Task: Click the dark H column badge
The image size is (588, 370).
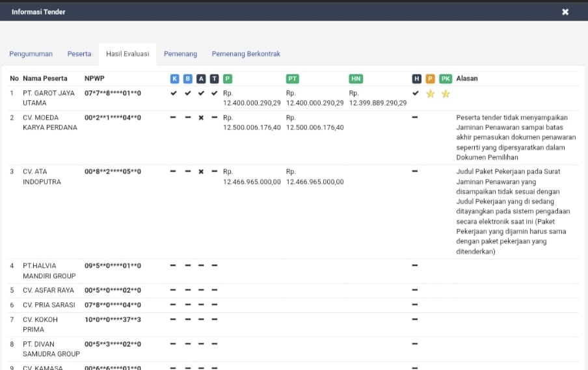Action: pos(417,79)
